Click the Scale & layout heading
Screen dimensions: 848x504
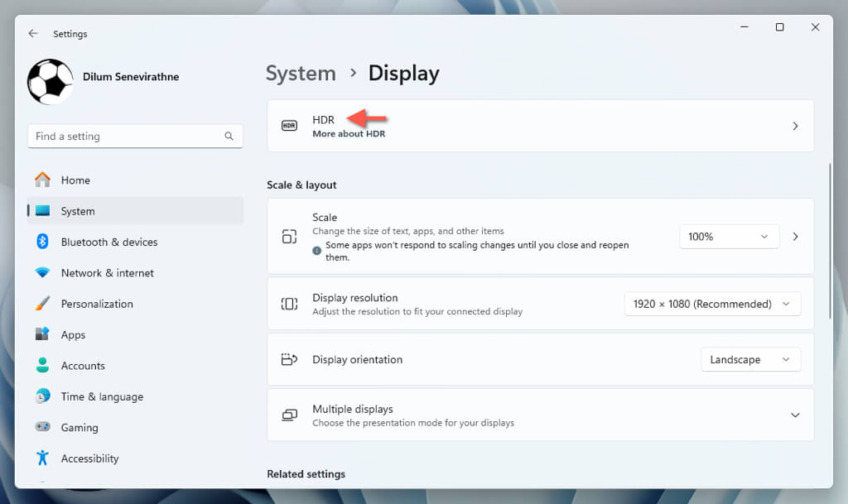click(x=301, y=185)
